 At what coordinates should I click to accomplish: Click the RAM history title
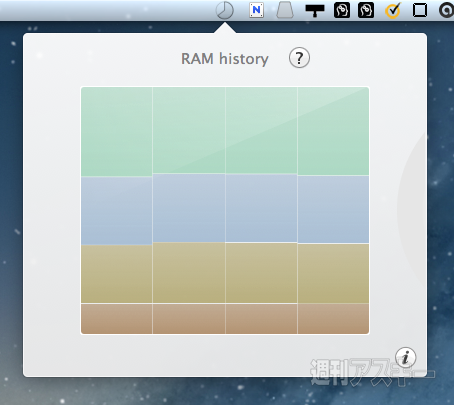[x=225, y=59]
